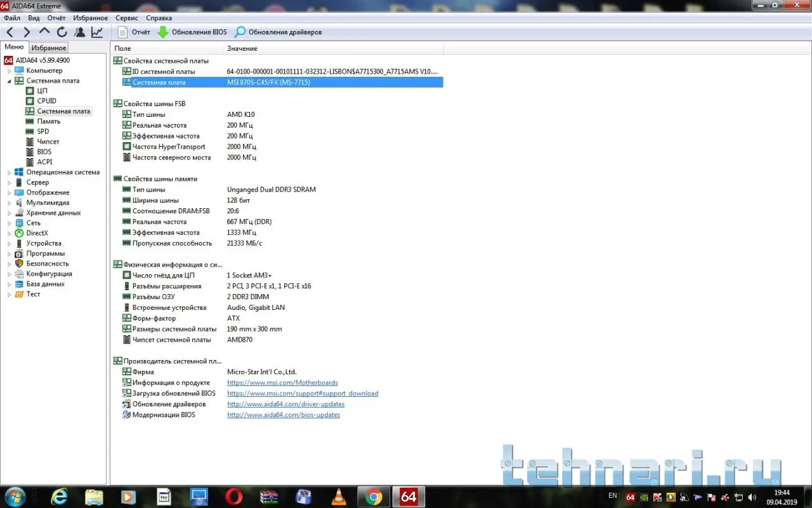Select База данных in the navigation tree
The width and height of the screenshot is (812, 508).
pos(45,284)
